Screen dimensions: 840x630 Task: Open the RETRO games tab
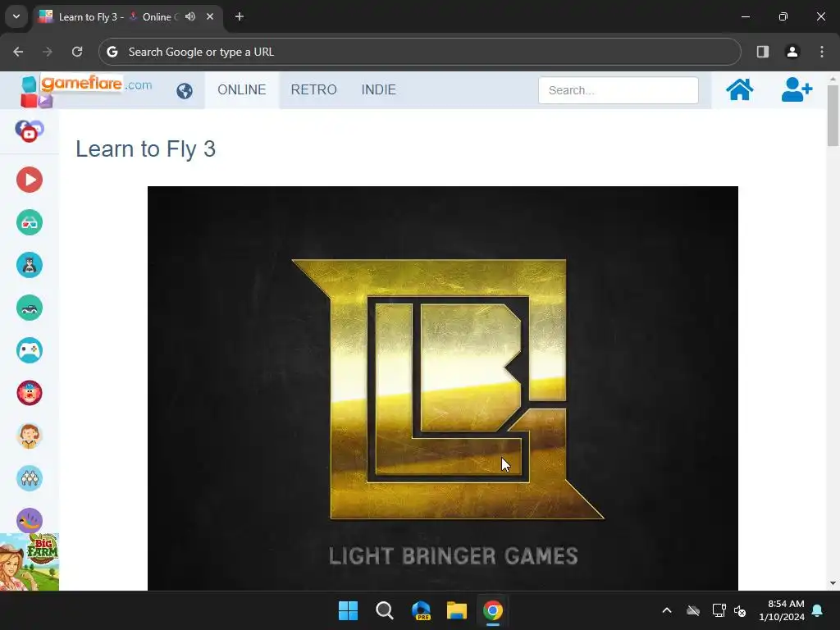pyautogui.click(x=314, y=90)
